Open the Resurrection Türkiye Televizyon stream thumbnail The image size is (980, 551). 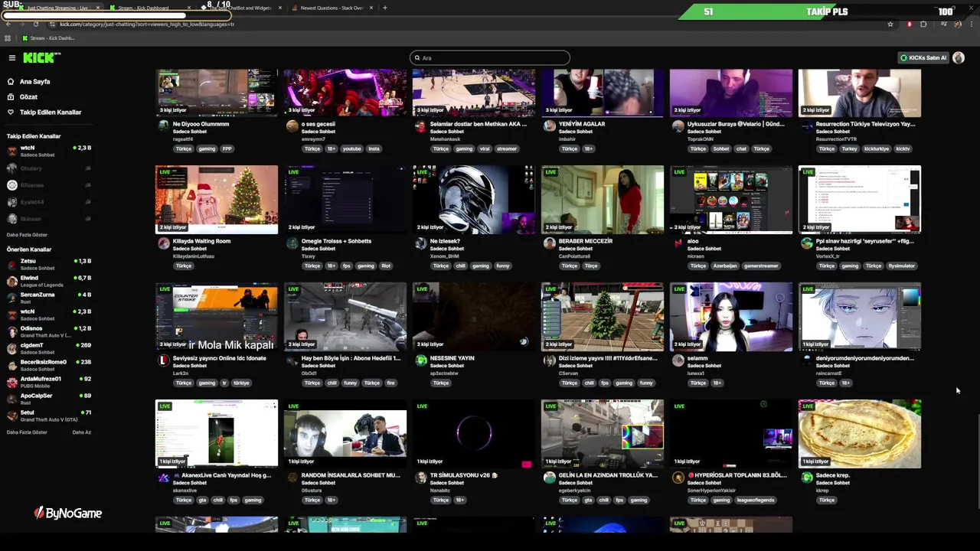(860, 93)
